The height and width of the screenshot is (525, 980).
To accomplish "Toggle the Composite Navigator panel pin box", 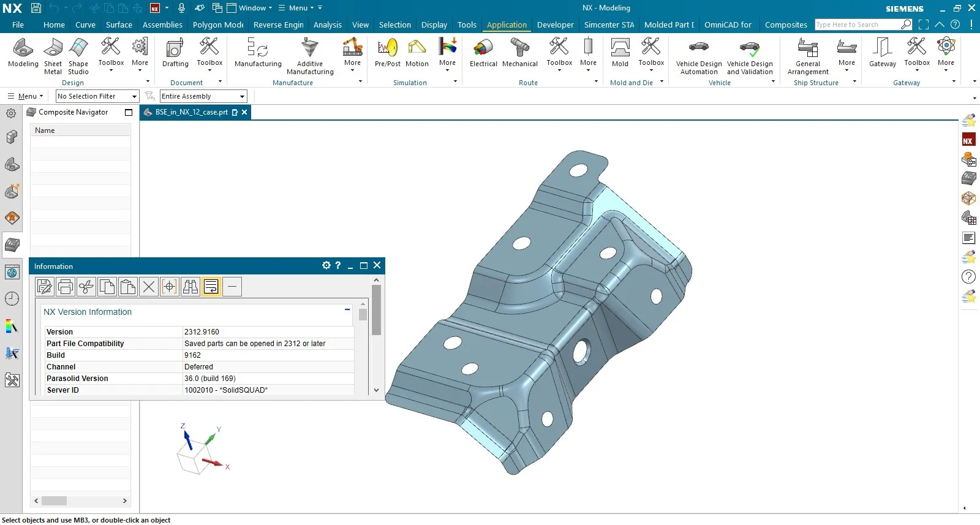I will pyautogui.click(x=129, y=112).
